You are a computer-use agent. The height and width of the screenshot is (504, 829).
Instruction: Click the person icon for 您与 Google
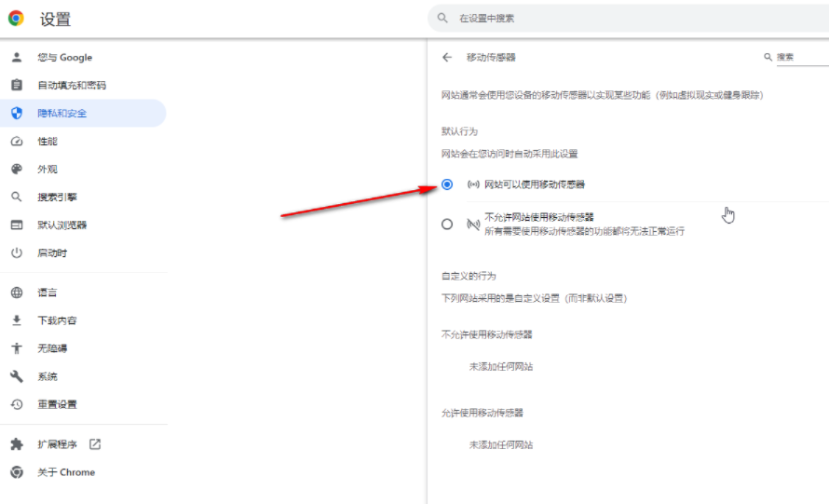(x=17, y=57)
